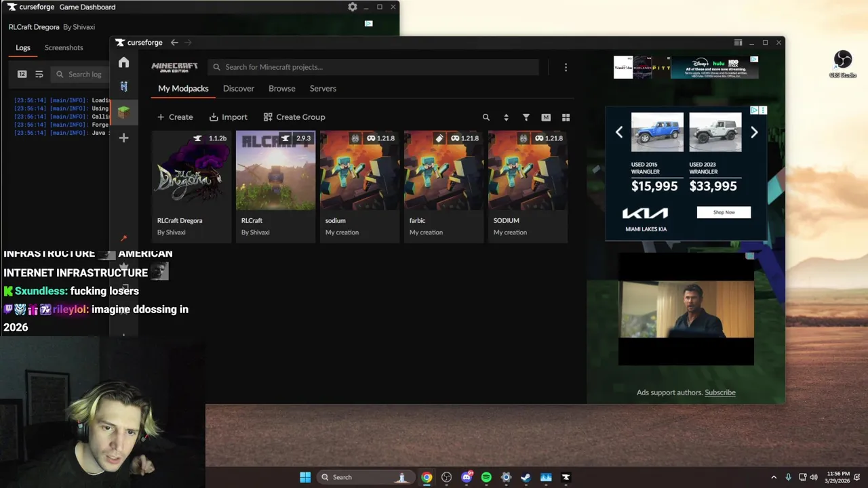Viewport: 868px width, 488px height.
Task: Click the Import modpack button
Action: 229,117
